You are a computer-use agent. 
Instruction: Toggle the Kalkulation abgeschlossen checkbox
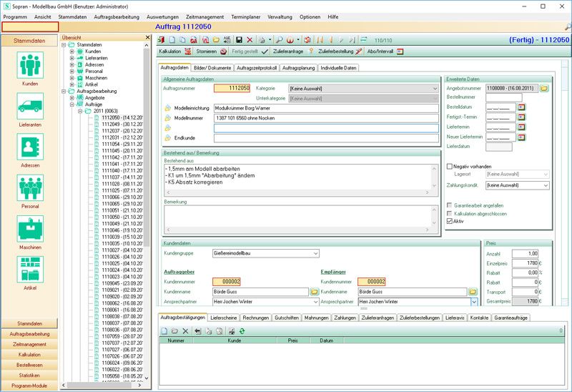450,213
